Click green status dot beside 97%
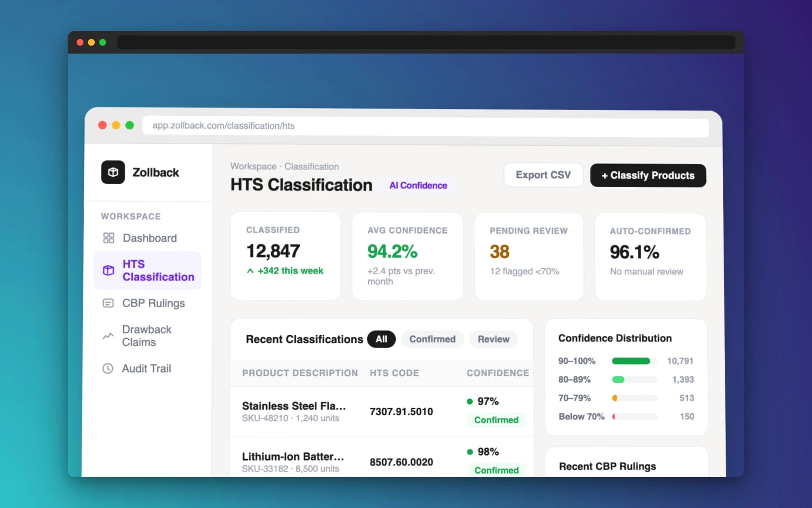This screenshot has height=508, width=812. [x=469, y=401]
